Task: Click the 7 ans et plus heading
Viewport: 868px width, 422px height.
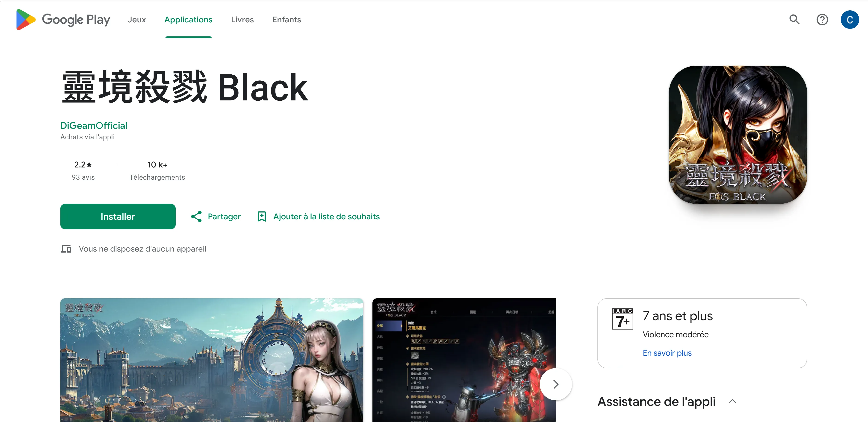Action: [x=678, y=316]
